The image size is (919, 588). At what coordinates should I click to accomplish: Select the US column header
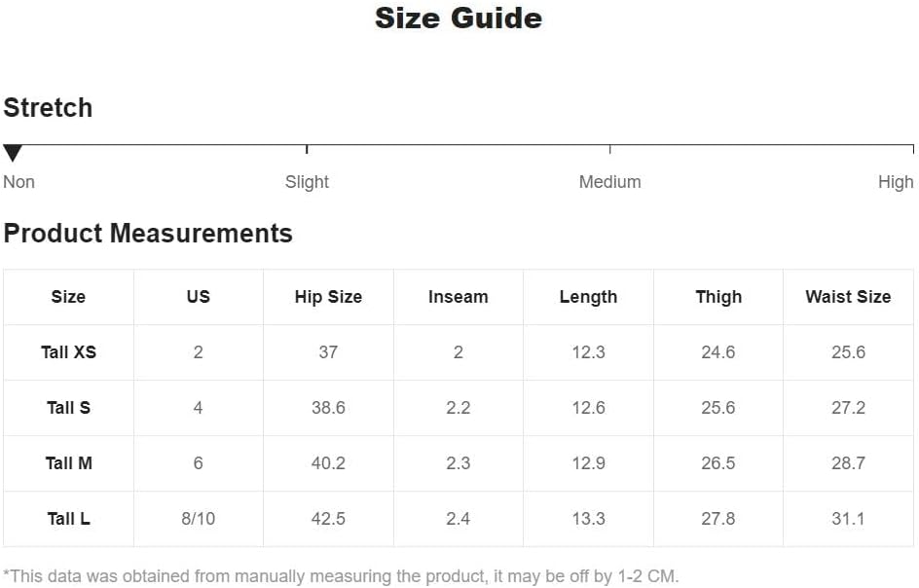198,297
